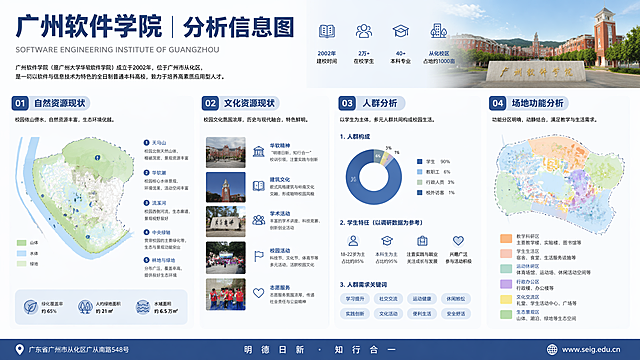The image size is (640, 360).
Task: Click numbered marker 1 beside 天马山
Action: coord(147,142)
